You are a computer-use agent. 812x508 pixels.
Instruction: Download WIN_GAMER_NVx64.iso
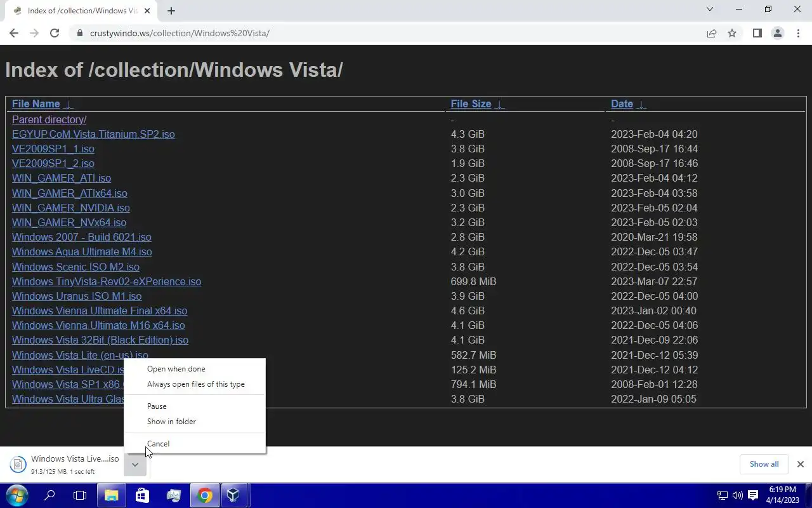69,222
